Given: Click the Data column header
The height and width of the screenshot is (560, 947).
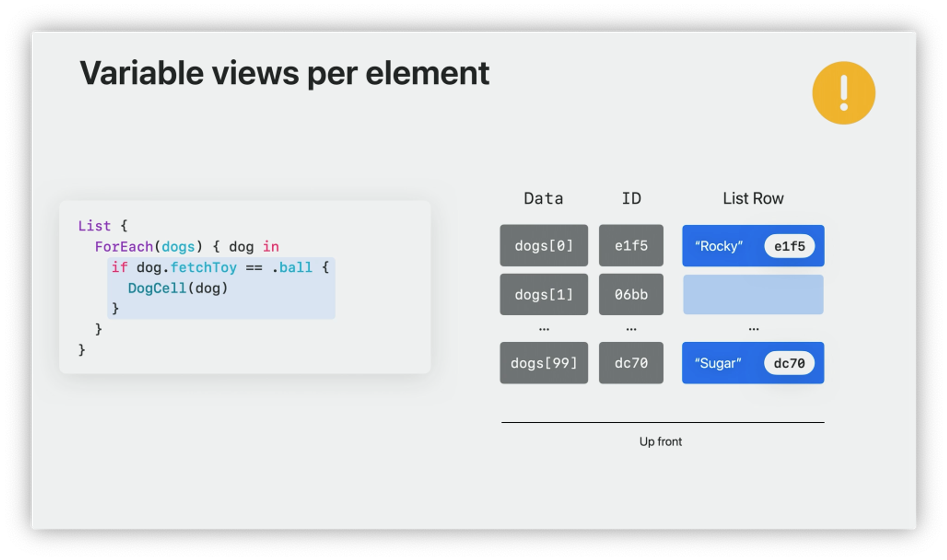Looking at the screenshot, I should (544, 198).
